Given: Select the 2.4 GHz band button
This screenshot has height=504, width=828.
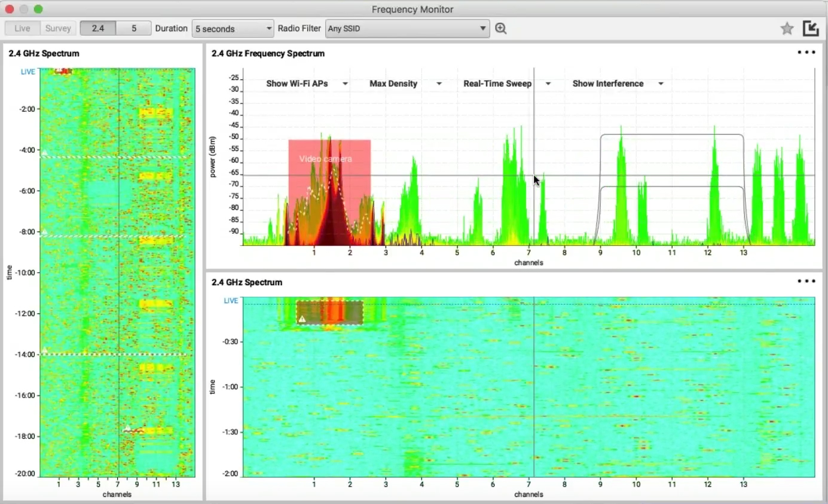Looking at the screenshot, I should coord(97,29).
